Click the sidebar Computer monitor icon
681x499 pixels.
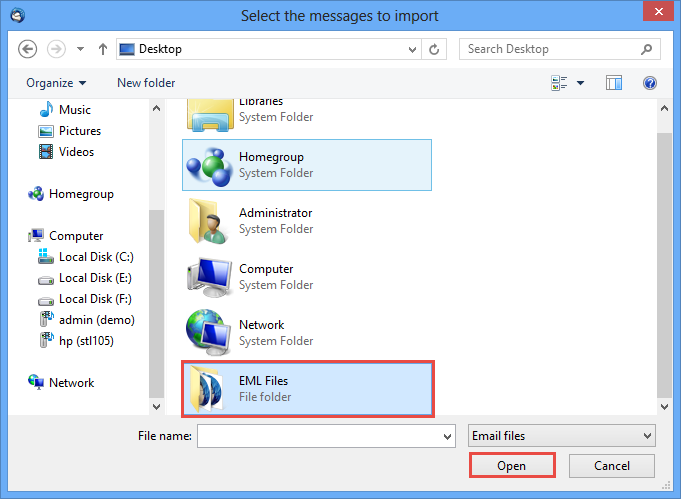[x=36, y=235]
